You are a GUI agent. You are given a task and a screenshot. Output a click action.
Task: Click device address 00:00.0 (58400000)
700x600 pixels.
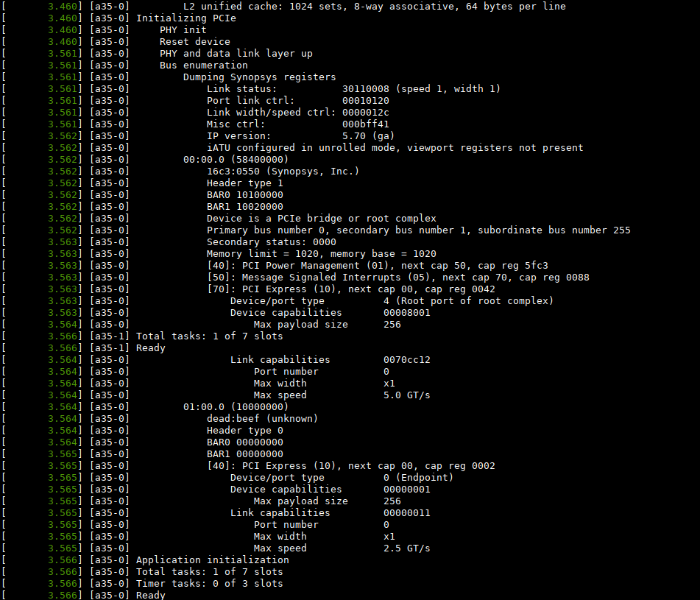coord(236,159)
